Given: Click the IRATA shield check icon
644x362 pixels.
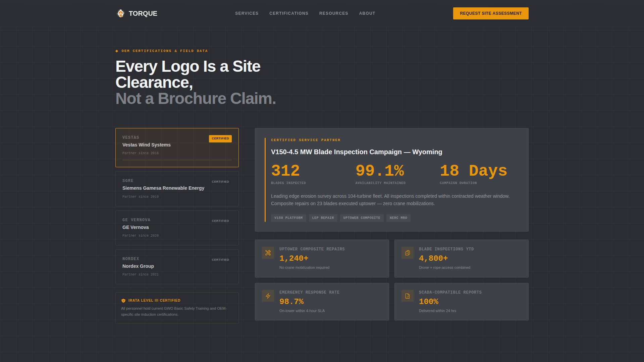Looking at the screenshot, I should coord(123,301).
